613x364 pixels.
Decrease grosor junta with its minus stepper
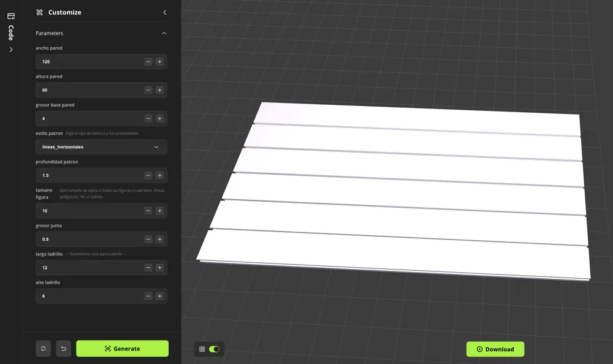(148, 239)
